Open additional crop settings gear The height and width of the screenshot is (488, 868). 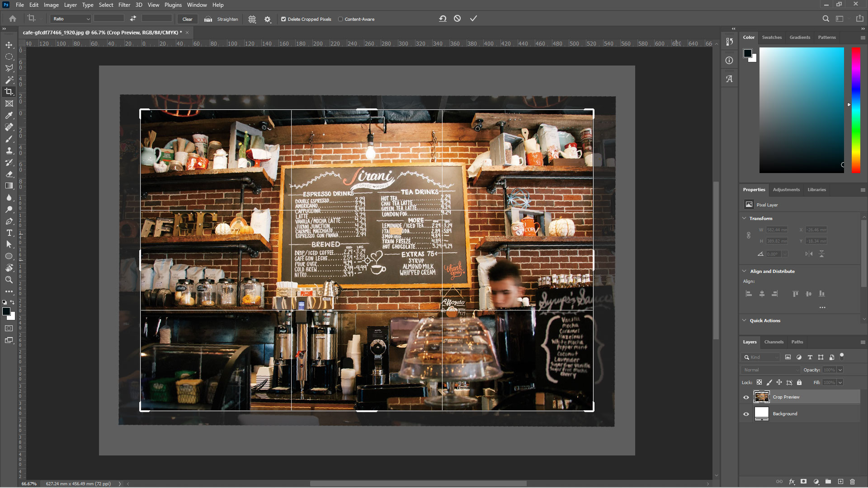click(x=268, y=19)
